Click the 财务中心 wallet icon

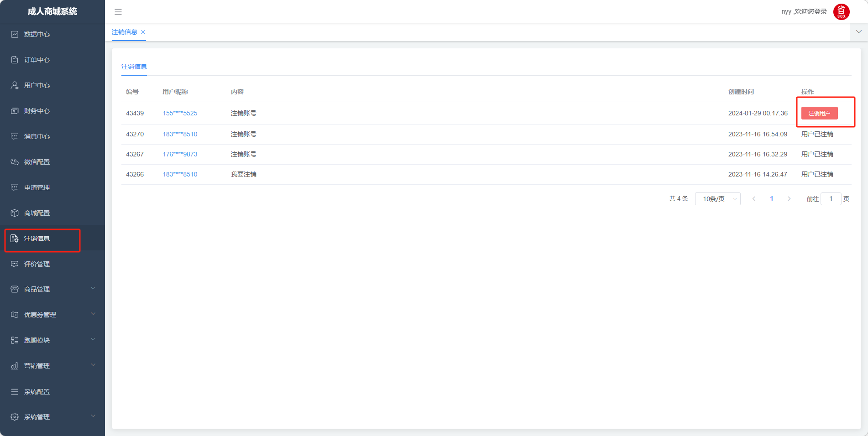click(15, 111)
